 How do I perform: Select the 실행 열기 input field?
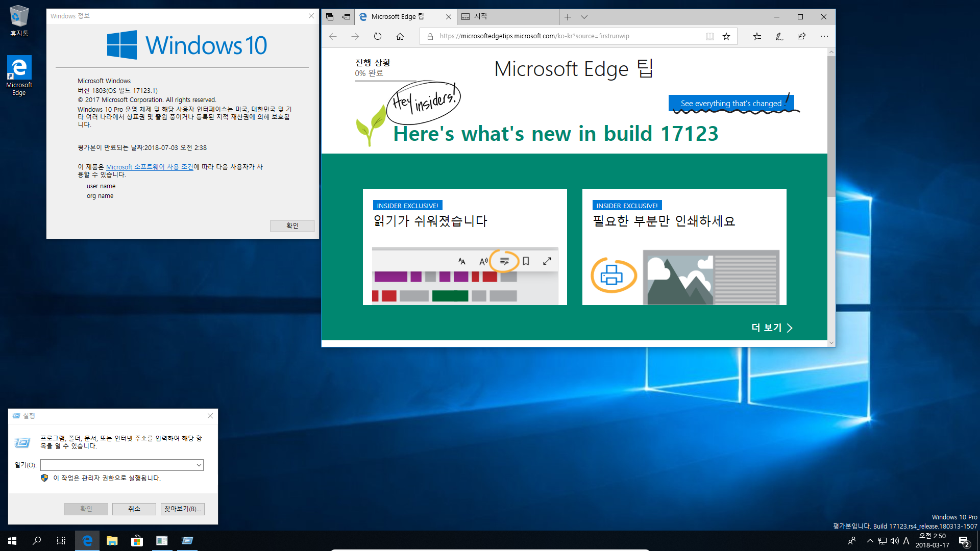point(120,465)
